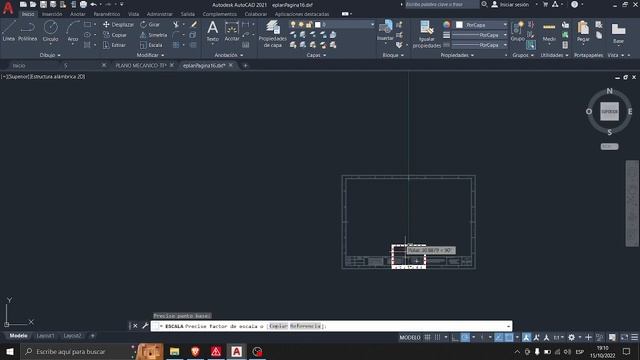Image resolution: width=640 pixels, height=360 pixels.
Task: Select the Polilínea tool
Action: (x=27, y=31)
